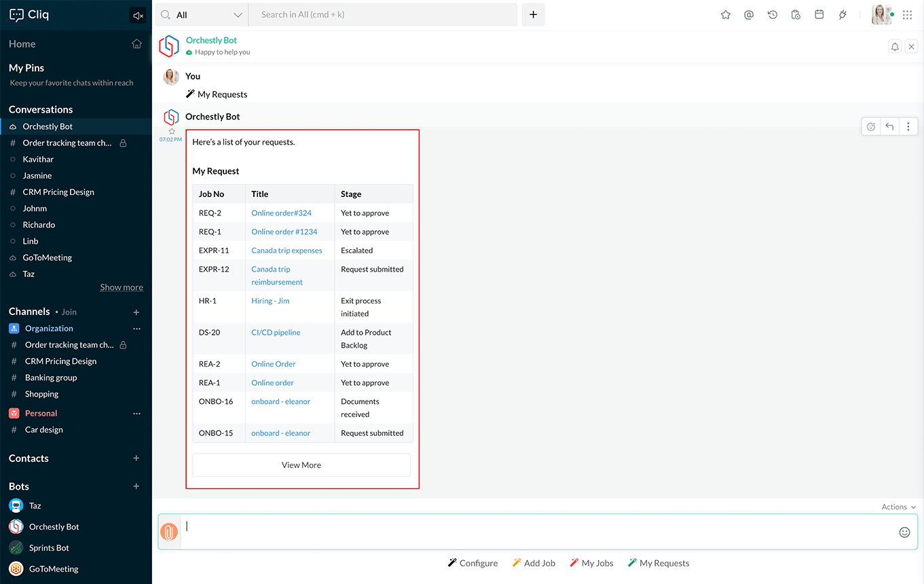Viewport: 924px width, 584px height.
Task: Select the Configure bot action
Action: 473,563
